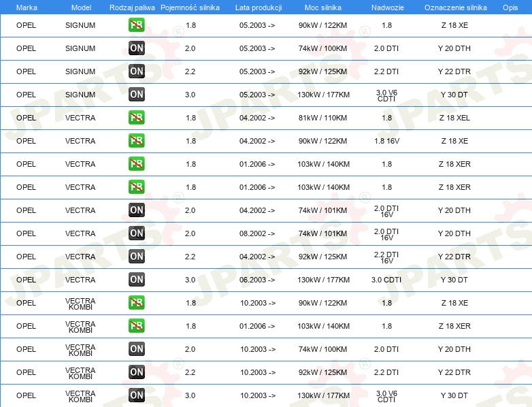Select 3.0 V6 CDTI in the SIGNUM row
532x407 pixels.
pyautogui.click(x=386, y=95)
